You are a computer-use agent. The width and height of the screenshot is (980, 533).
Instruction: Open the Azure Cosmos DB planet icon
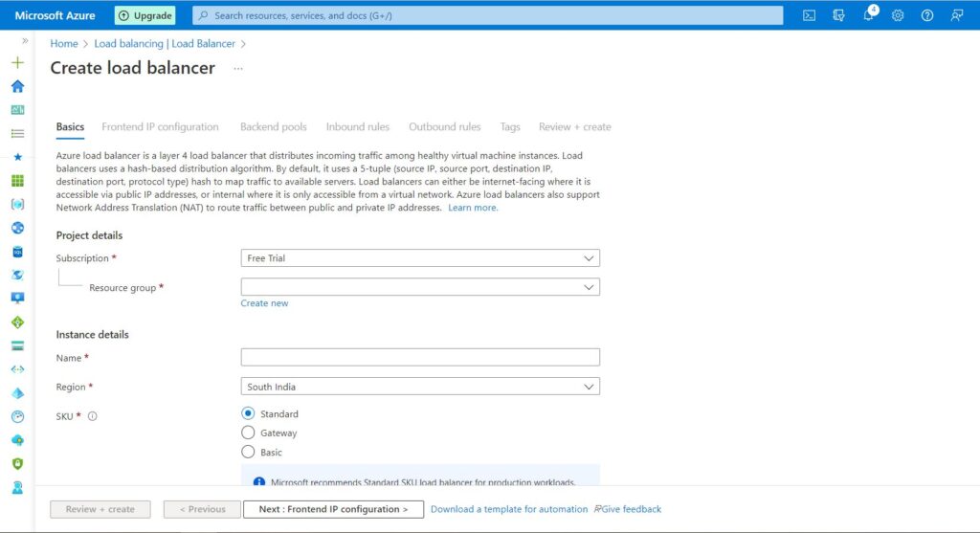point(17,275)
